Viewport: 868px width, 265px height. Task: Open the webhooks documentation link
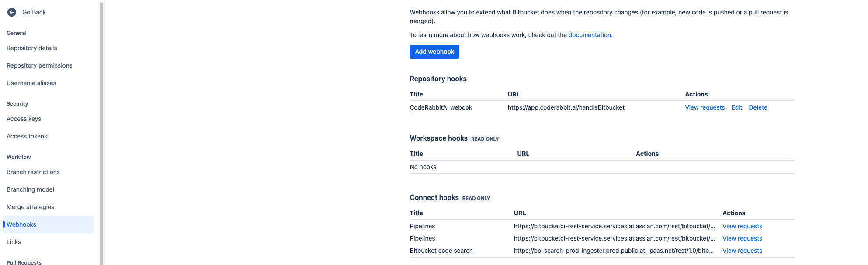[x=590, y=35]
